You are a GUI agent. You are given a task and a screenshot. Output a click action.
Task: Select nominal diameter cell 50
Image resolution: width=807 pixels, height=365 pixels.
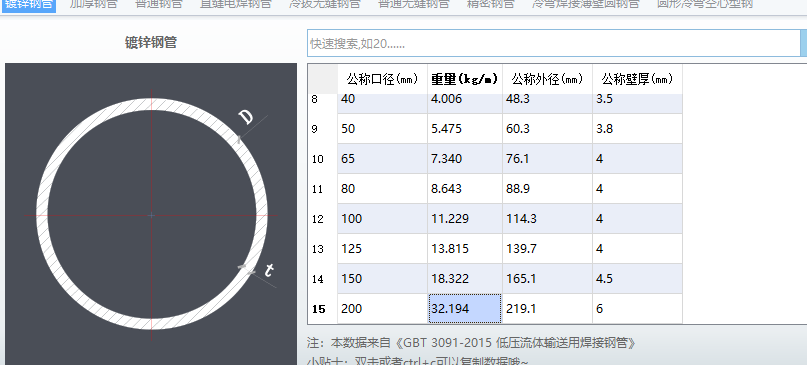tap(382, 129)
